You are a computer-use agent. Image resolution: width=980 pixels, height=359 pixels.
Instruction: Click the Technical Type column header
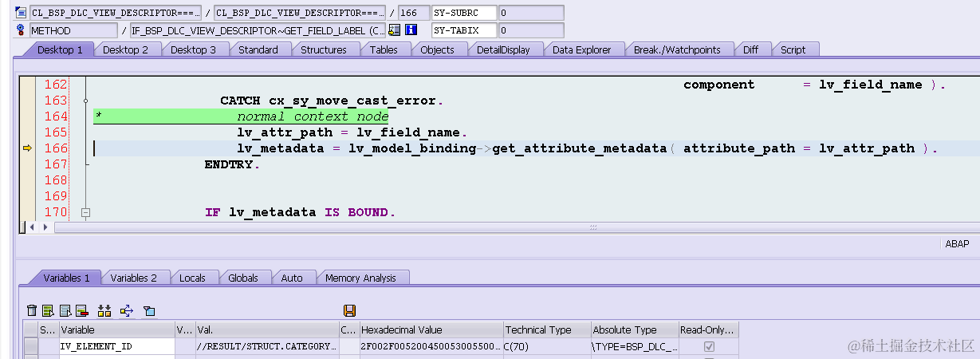coord(546,329)
